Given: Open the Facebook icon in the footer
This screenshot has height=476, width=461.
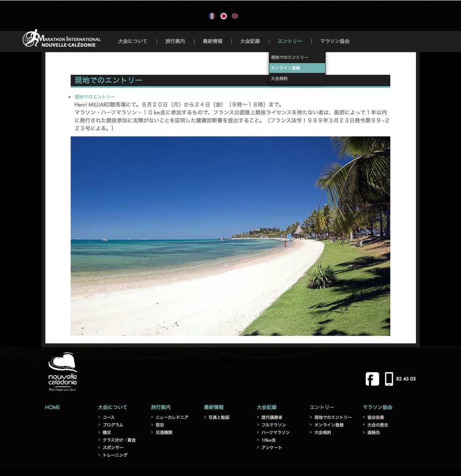Looking at the screenshot, I should (x=372, y=379).
